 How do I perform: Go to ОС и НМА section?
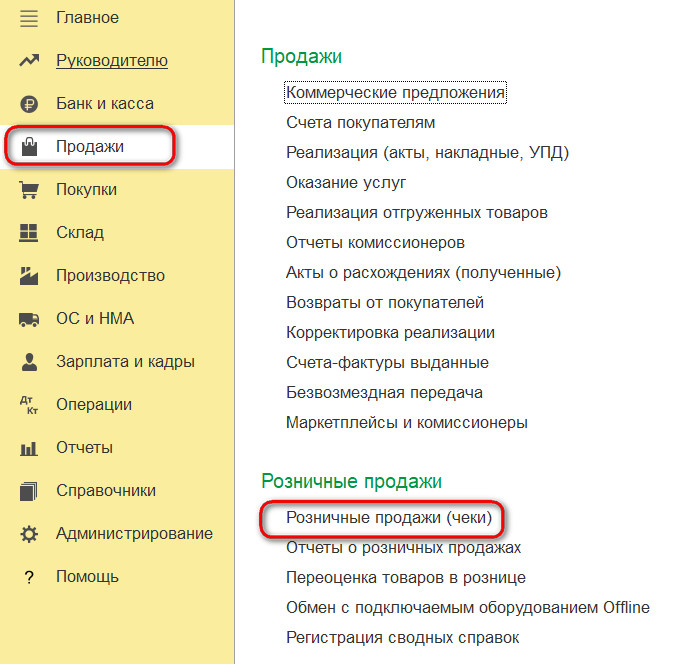pos(95,319)
